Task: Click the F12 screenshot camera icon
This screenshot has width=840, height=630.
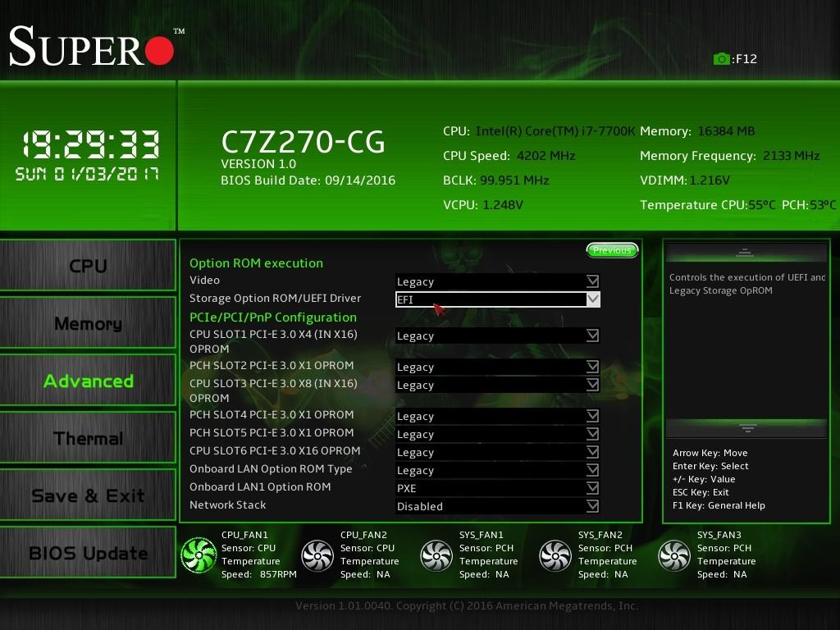Action: coord(721,59)
